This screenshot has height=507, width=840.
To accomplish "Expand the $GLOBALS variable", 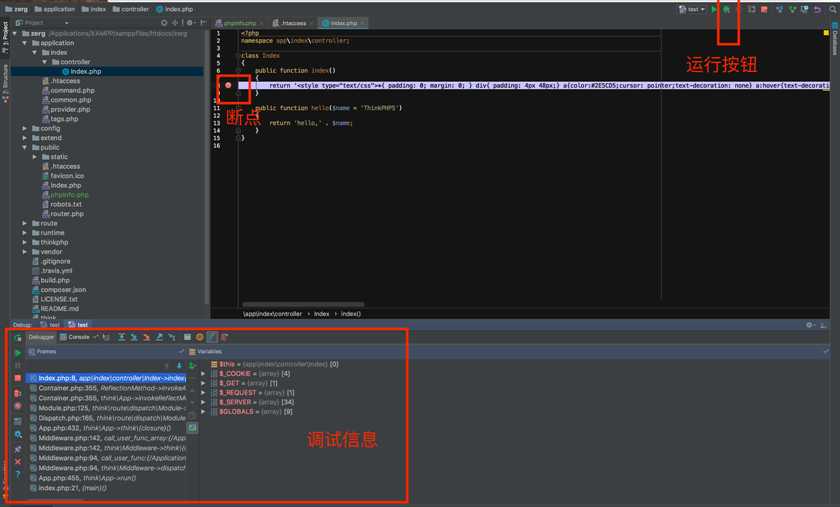I will click(203, 412).
